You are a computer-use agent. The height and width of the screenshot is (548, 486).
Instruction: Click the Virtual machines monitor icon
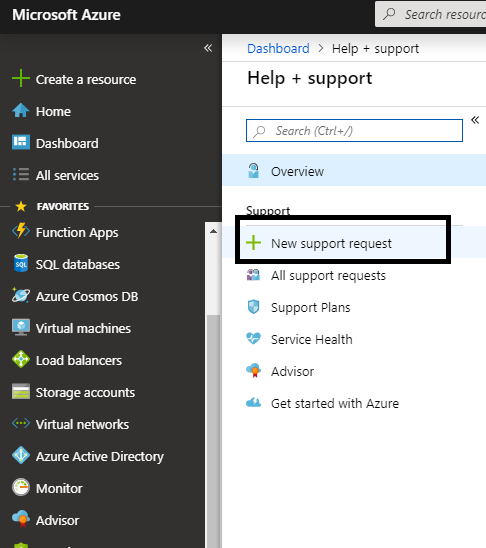click(21, 327)
